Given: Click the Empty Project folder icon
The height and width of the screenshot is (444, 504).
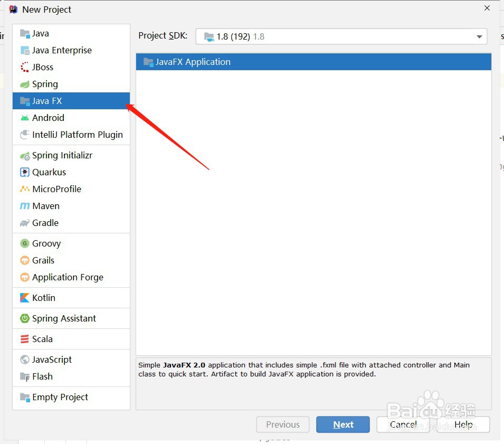Looking at the screenshot, I should pos(25,398).
